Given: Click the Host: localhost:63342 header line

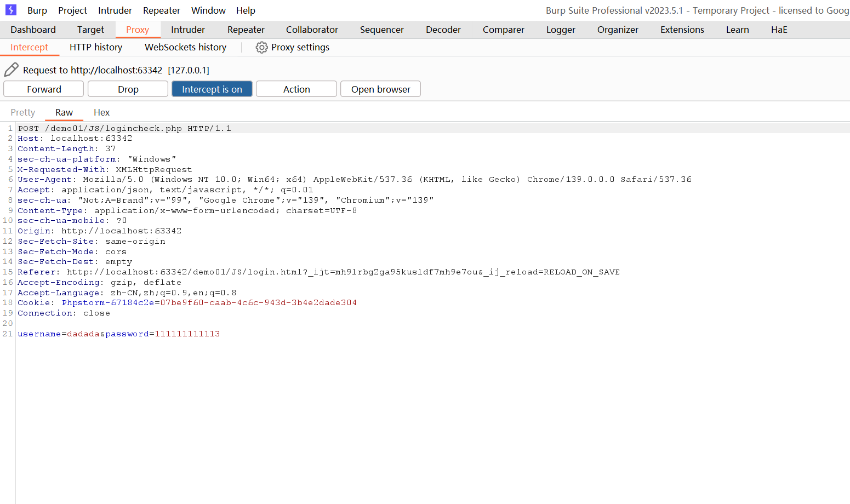Looking at the screenshot, I should (x=75, y=139).
